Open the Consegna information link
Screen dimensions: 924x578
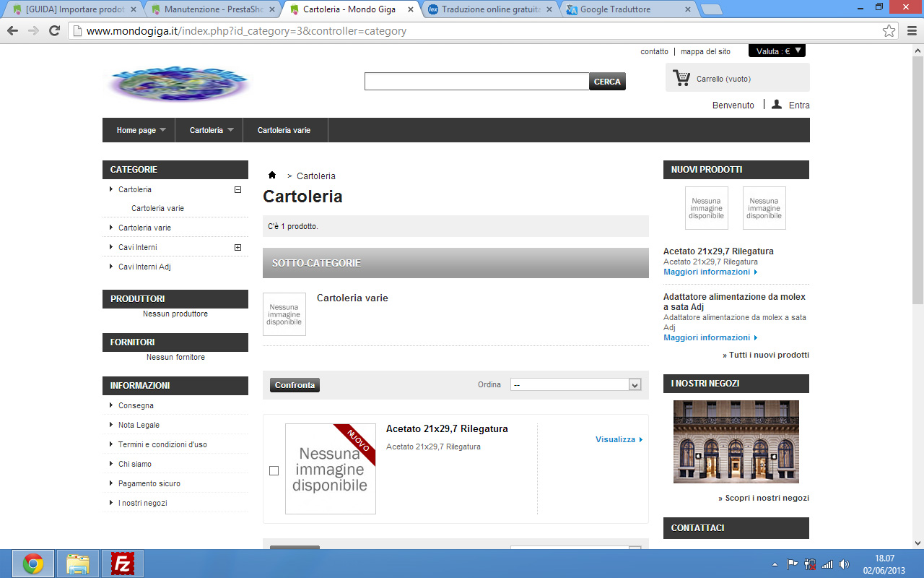(x=136, y=405)
